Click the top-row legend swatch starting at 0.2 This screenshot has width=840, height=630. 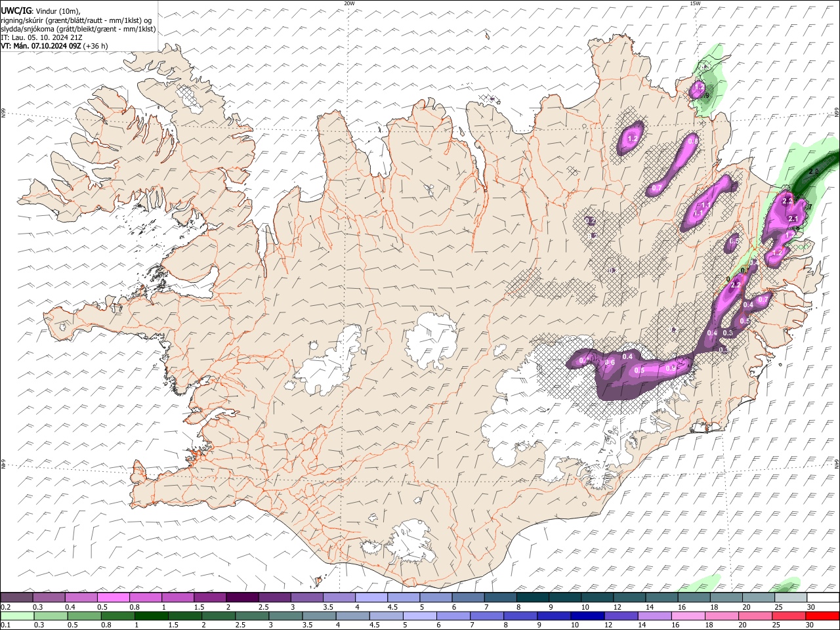coord(16,598)
